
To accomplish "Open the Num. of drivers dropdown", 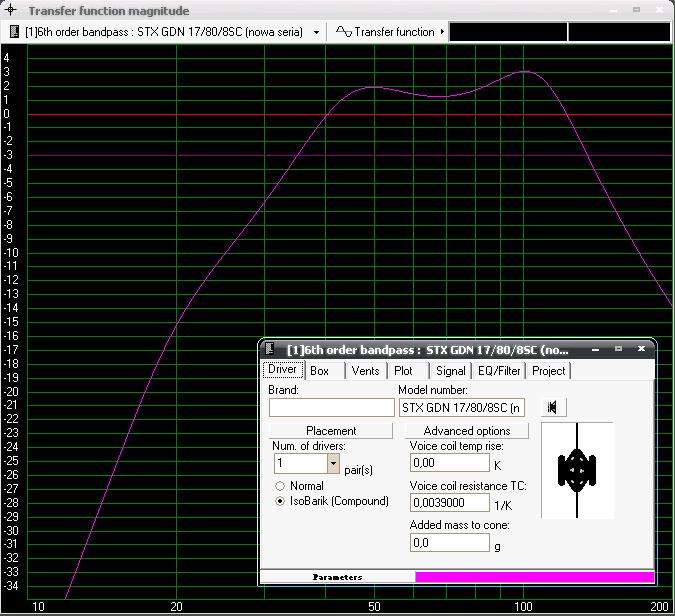I will (333, 464).
